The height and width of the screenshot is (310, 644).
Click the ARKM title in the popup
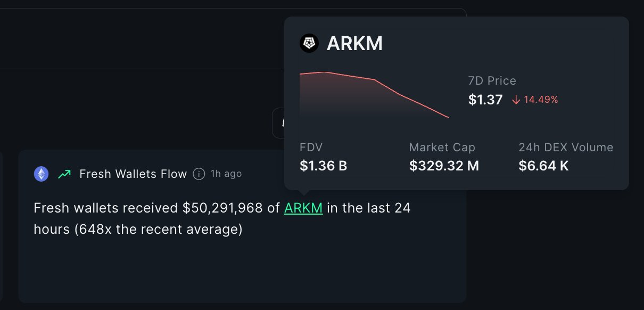pos(354,44)
